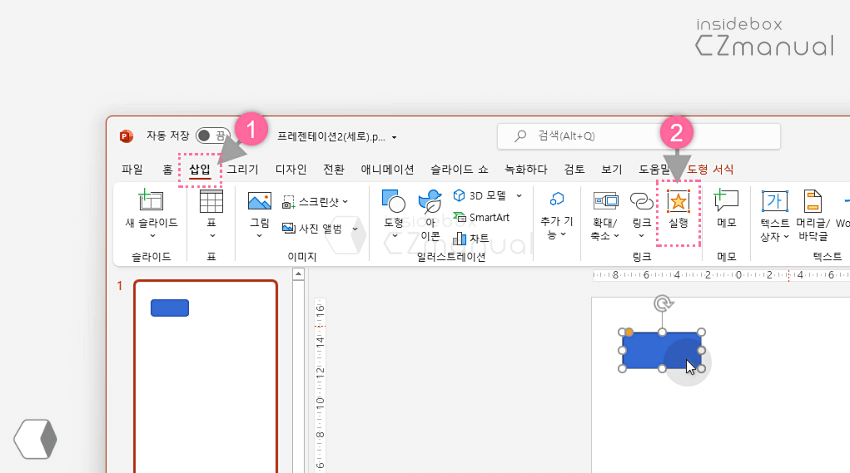Click the search box 검색(Alt+Q)
Screen dimensions: 850x473
[639, 136]
